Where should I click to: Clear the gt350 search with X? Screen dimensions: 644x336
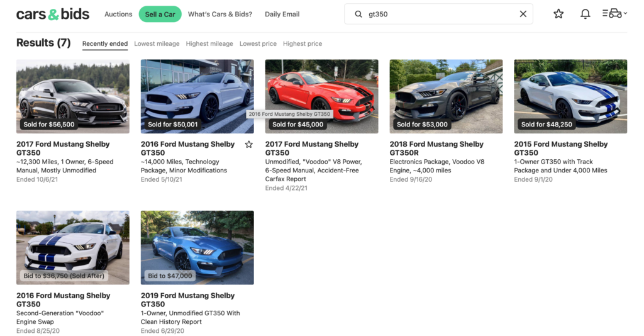click(x=523, y=14)
